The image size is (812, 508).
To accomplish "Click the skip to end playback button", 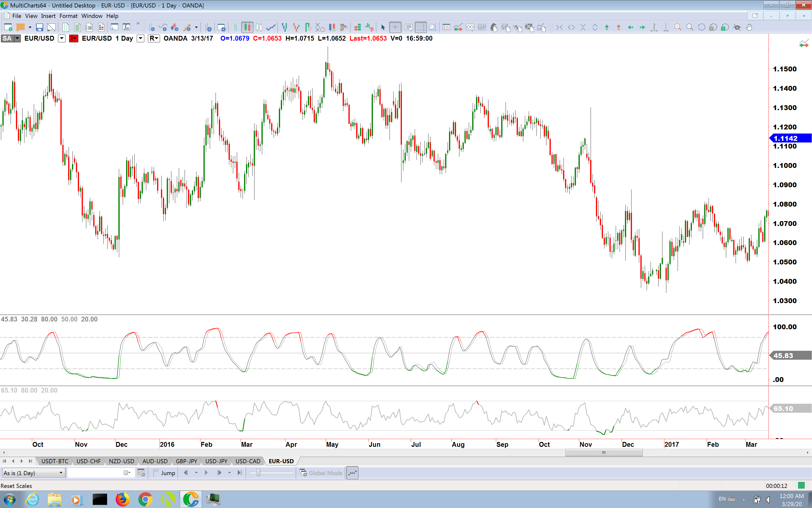I will pyautogui.click(x=239, y=473).
